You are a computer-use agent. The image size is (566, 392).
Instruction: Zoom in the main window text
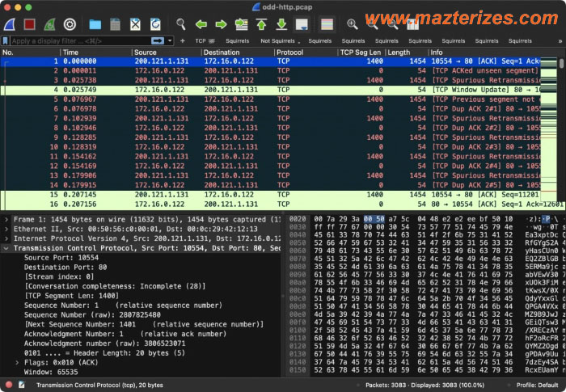point(353,24)
